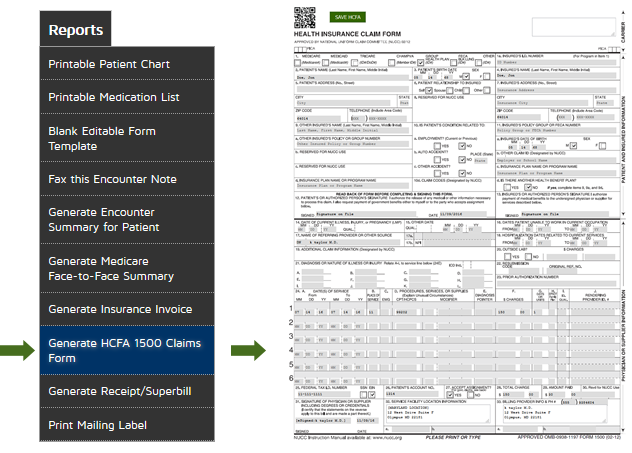Click the Reports tab header
The image size is (632, 453).
point(75,29)
